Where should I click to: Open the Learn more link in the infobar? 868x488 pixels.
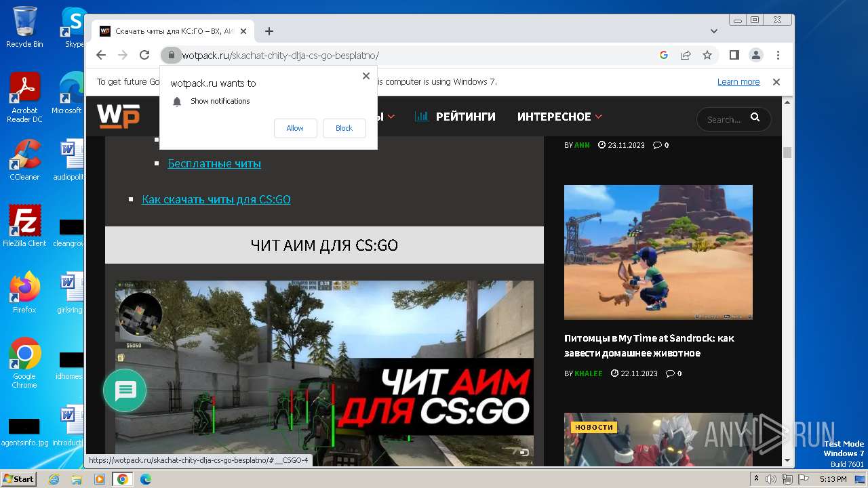tap(738, 82)
